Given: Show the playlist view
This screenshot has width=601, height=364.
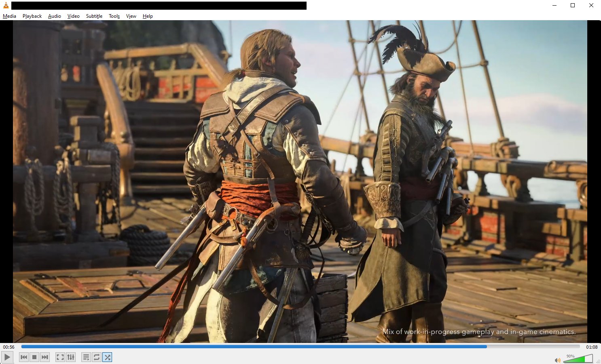Looking at the screenshot, I should 86,357.
